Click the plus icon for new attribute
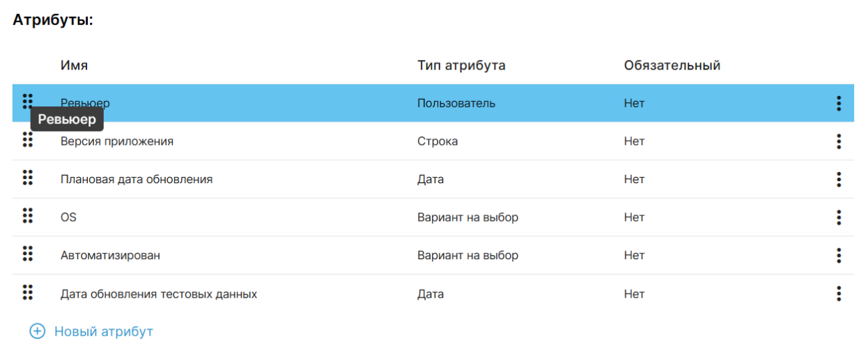 click(37, 332)
